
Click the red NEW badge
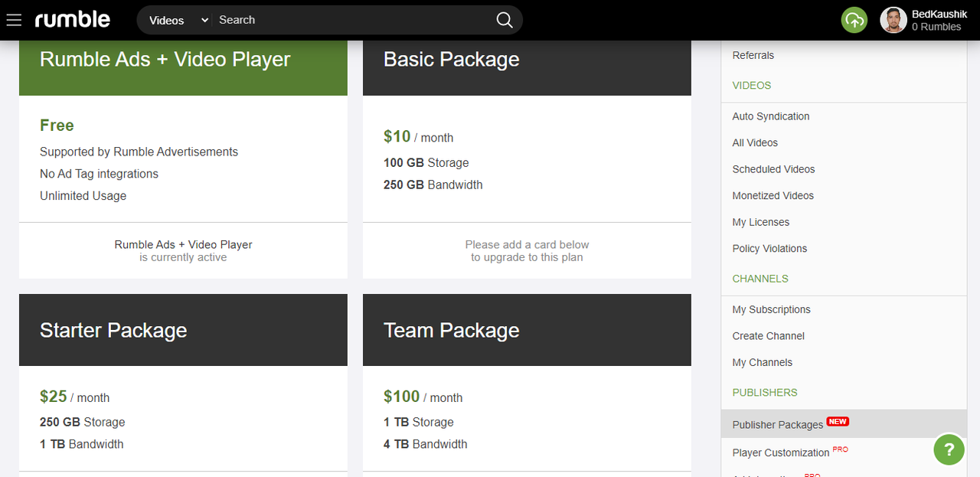pyautogui.click(x=838, y=421)
